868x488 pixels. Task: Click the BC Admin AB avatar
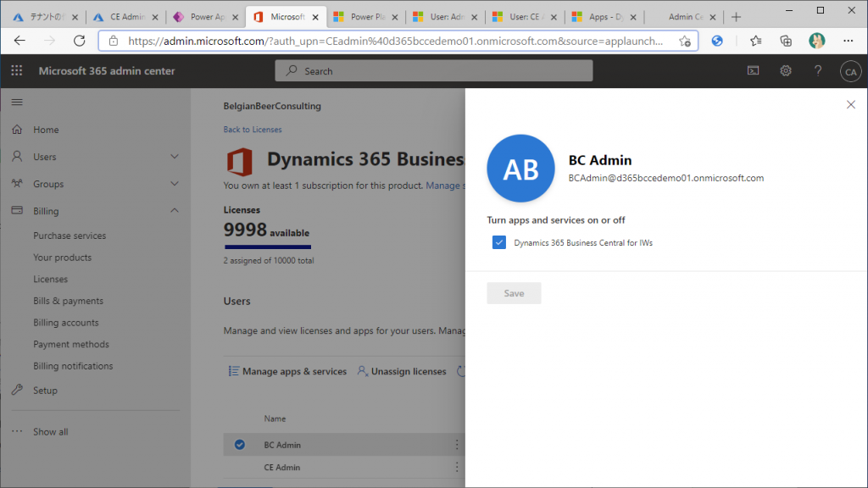(x=520, y=169)
